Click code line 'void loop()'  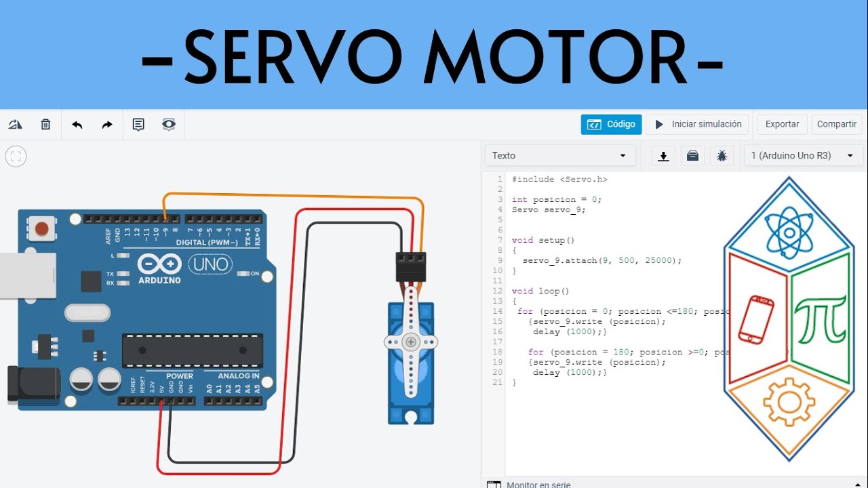click(540, 291)
